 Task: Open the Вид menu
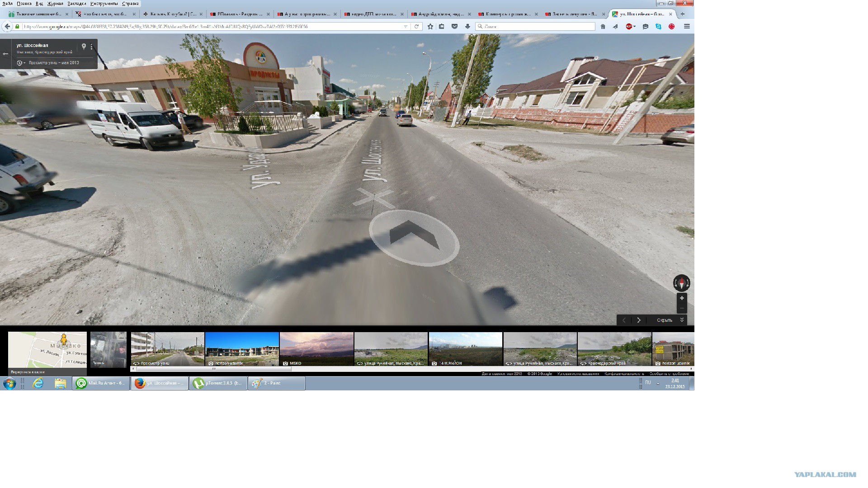point(39,4)
